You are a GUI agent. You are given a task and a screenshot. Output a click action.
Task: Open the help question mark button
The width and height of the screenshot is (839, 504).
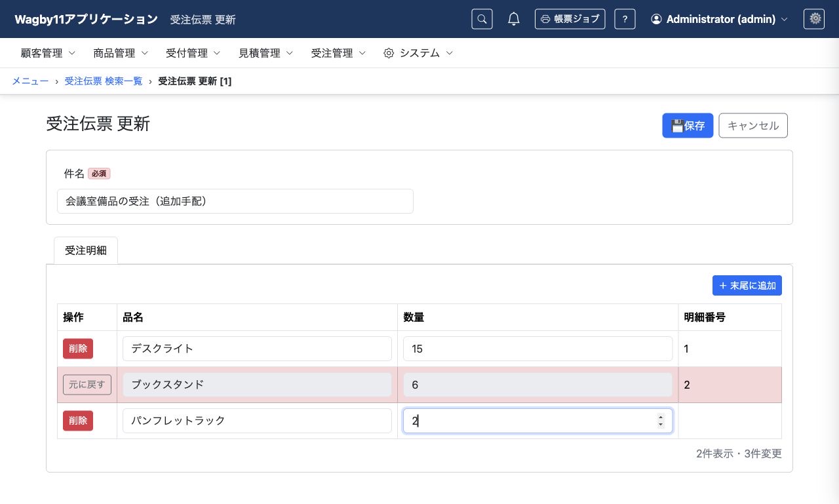coord(625,19)
